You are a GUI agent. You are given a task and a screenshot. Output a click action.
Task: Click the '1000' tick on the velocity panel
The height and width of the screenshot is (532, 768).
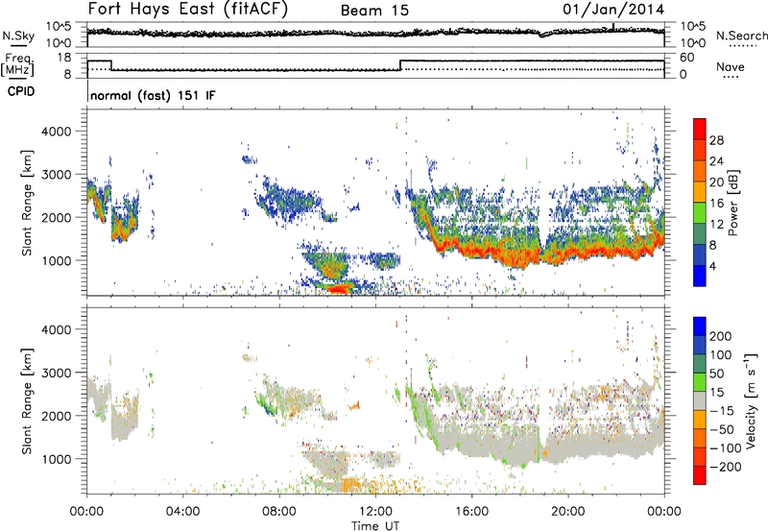(x=56, y=459)
